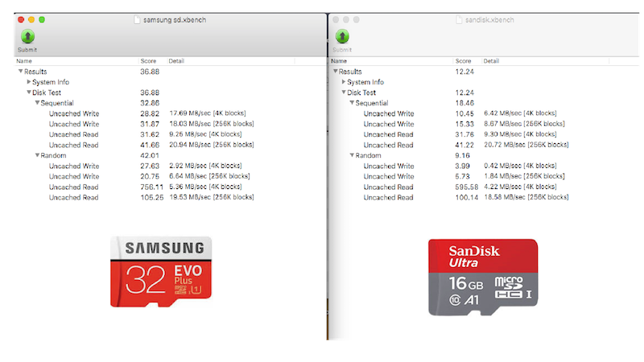The height and width of the screenshot is (362, 644).
Task: Click the Name column header in sandisk window
Action: pos(340,61)
